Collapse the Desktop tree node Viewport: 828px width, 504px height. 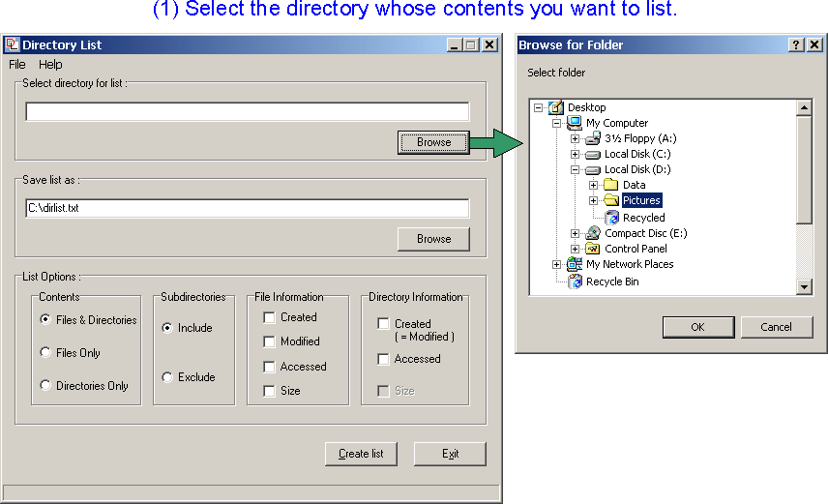538,107
